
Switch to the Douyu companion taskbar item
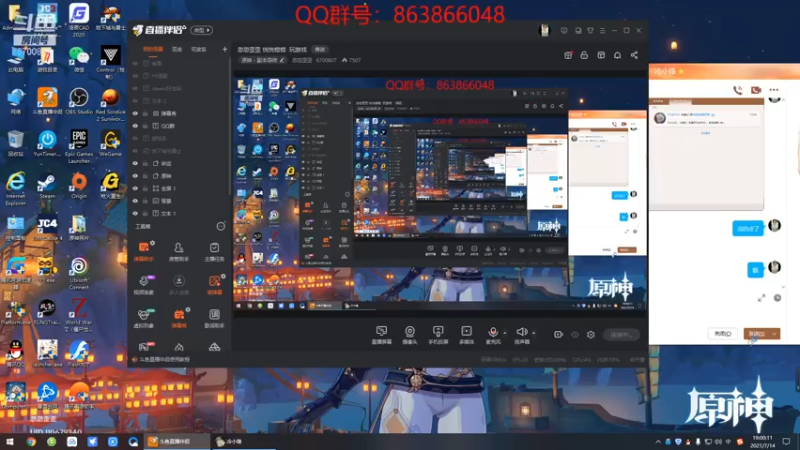177,441
